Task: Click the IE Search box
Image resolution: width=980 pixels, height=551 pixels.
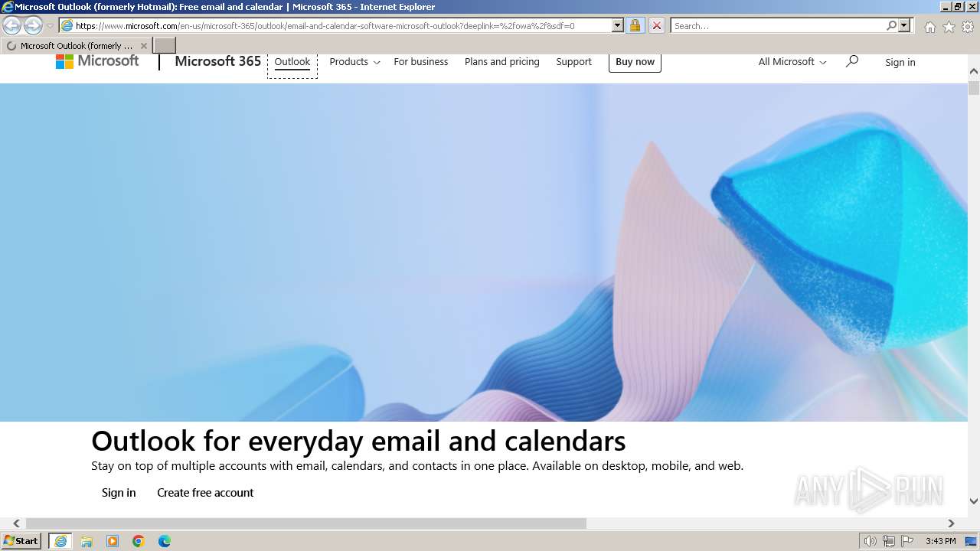Action: tap(778, 25)
